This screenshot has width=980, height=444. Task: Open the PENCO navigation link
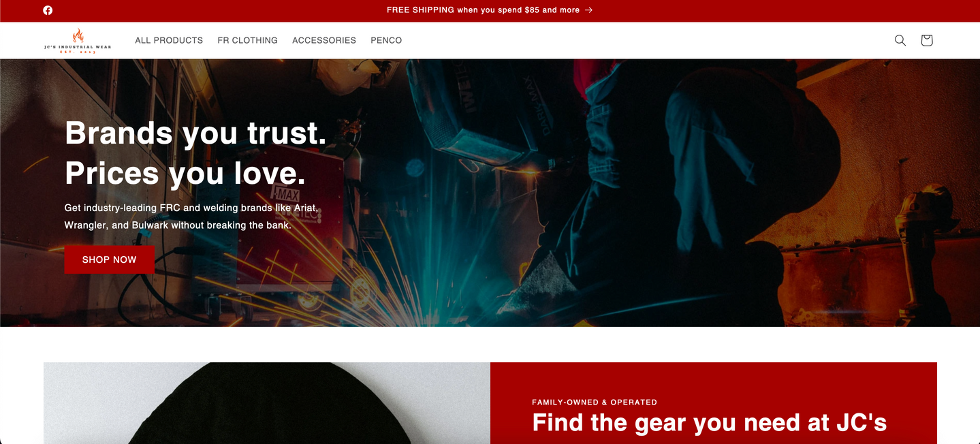click(386, 40)
